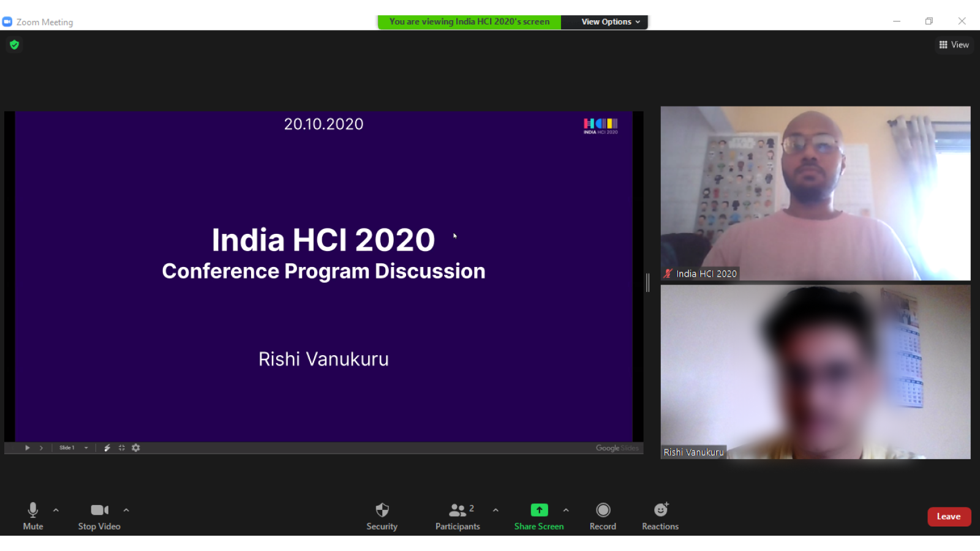The width and height of the screenshot is (980, 551).
Task: Open the Security shield menu
Action: click(x=382, y=516)
